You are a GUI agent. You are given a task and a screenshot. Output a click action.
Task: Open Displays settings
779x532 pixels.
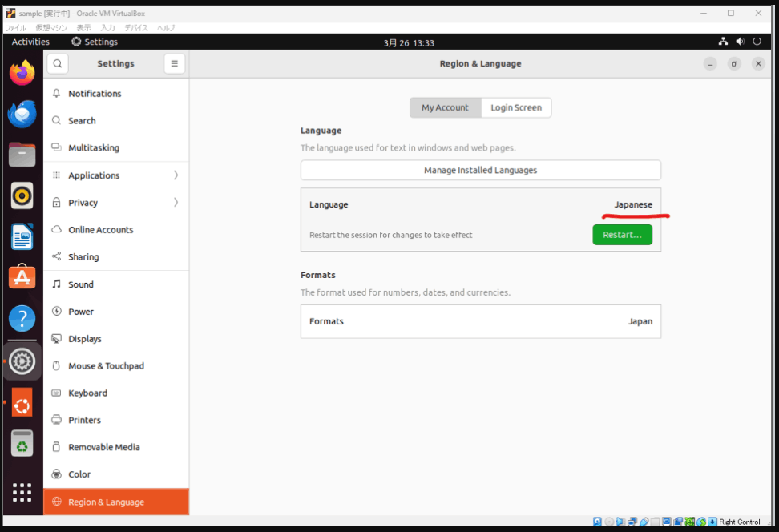coord(116,339)
